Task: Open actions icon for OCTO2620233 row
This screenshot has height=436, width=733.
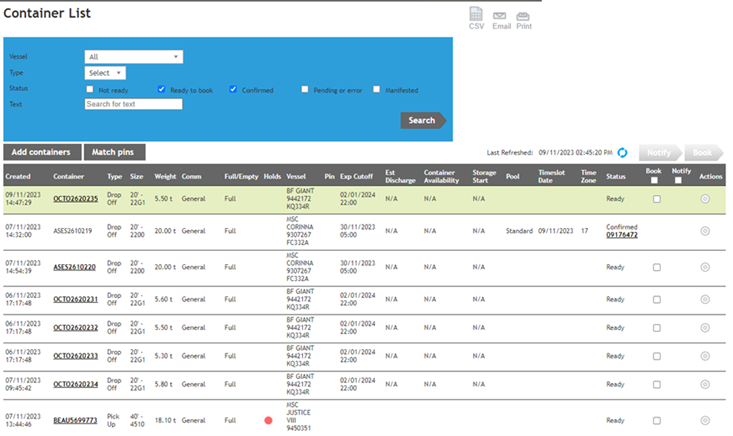Action: pyautogui.click(x=705, y=356)
